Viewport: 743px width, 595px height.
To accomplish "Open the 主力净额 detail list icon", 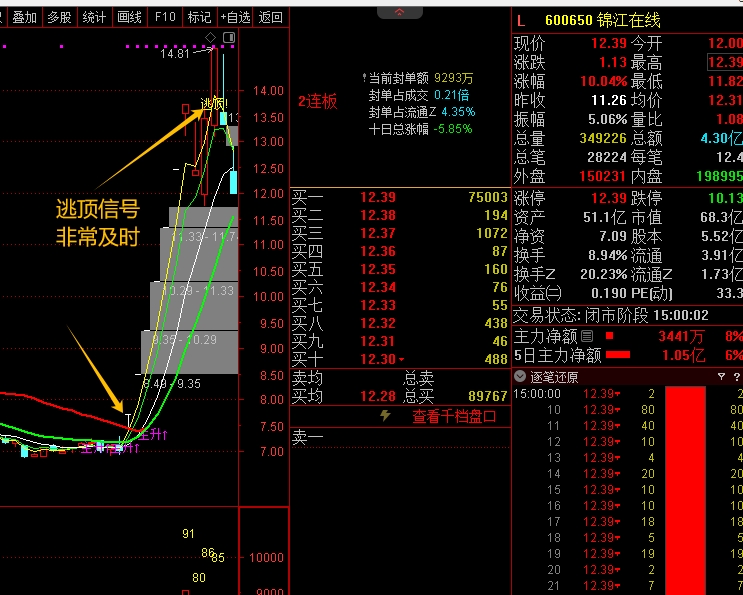I will 587,336.
